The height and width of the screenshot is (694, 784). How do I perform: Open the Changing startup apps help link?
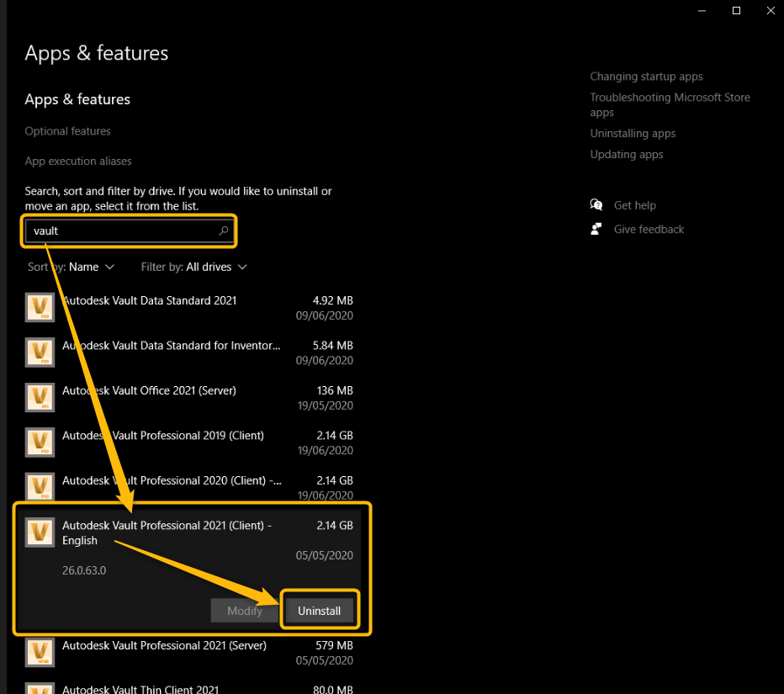point(646,77)
